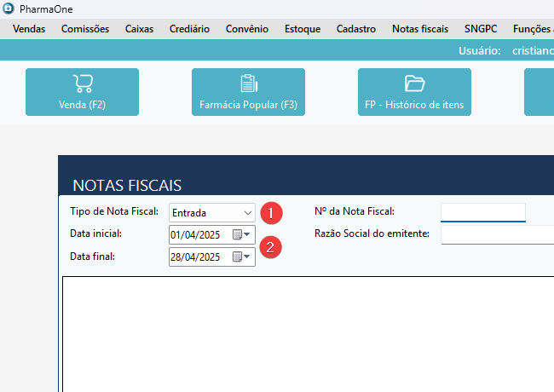Click the Farmácia Popular clipboard icon
Viewport: 554px width, 392px height.
249,84
